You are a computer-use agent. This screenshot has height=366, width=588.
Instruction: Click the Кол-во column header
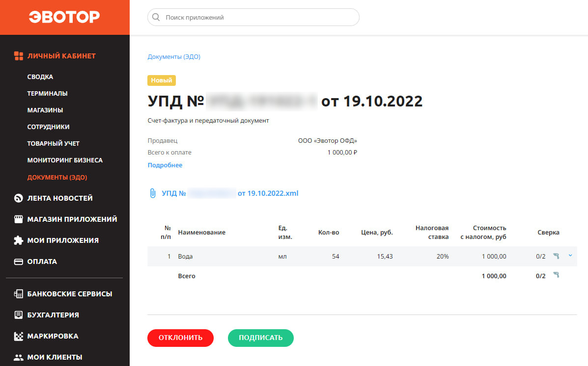[329, 232]
